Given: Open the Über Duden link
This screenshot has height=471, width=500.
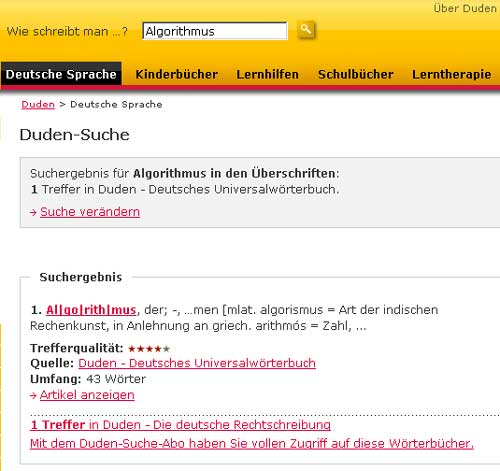Looking at the screenshot, I should click(x=465, y=8).
